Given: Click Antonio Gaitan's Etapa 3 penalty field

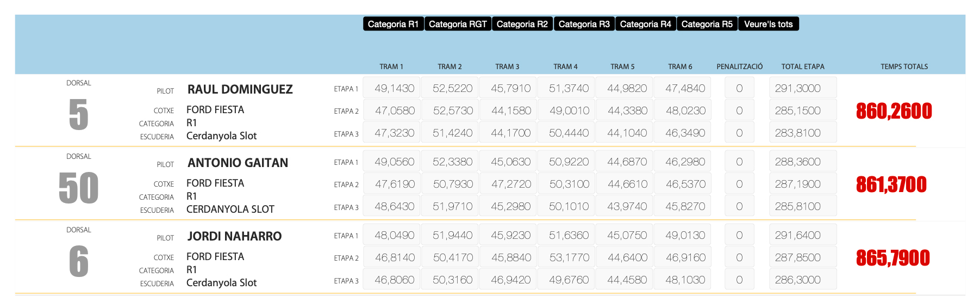Looking at the screenshot, I should pyautogui.click(x=739, y=206).
